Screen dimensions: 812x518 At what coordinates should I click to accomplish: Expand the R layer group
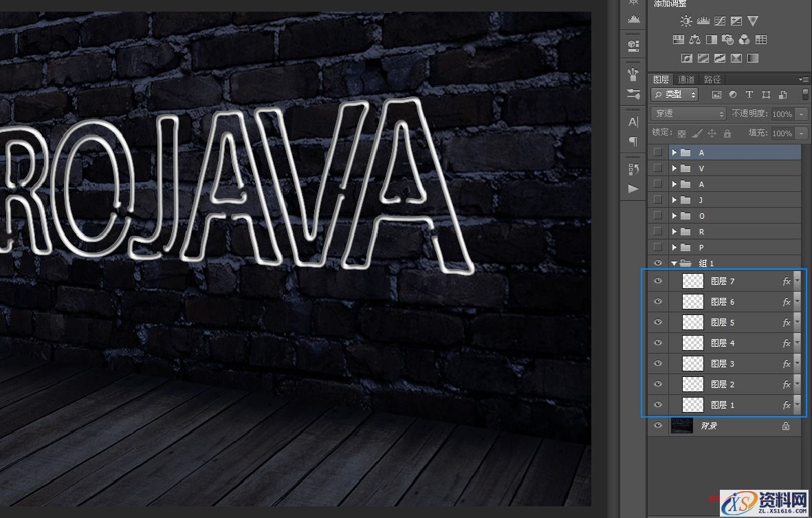click(x=674, y=232)
